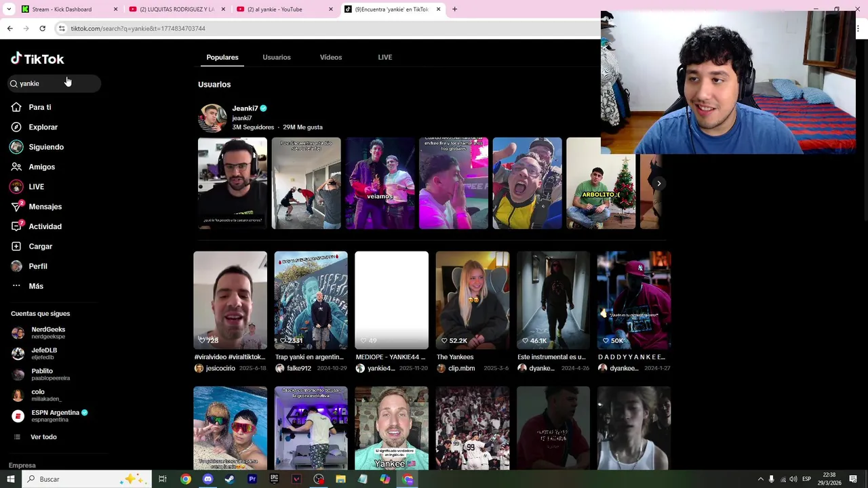Open the MEDIOPE - YANKIE44 video
Image resolution: width=868 pixels, height=488 pixels.
[391, 300]
